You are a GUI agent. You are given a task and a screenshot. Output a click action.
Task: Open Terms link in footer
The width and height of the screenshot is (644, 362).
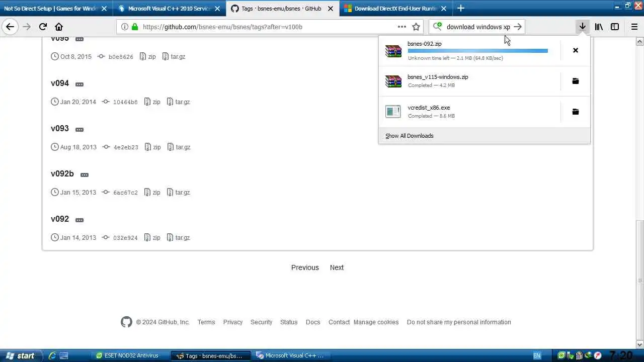(x=206, y=322)
